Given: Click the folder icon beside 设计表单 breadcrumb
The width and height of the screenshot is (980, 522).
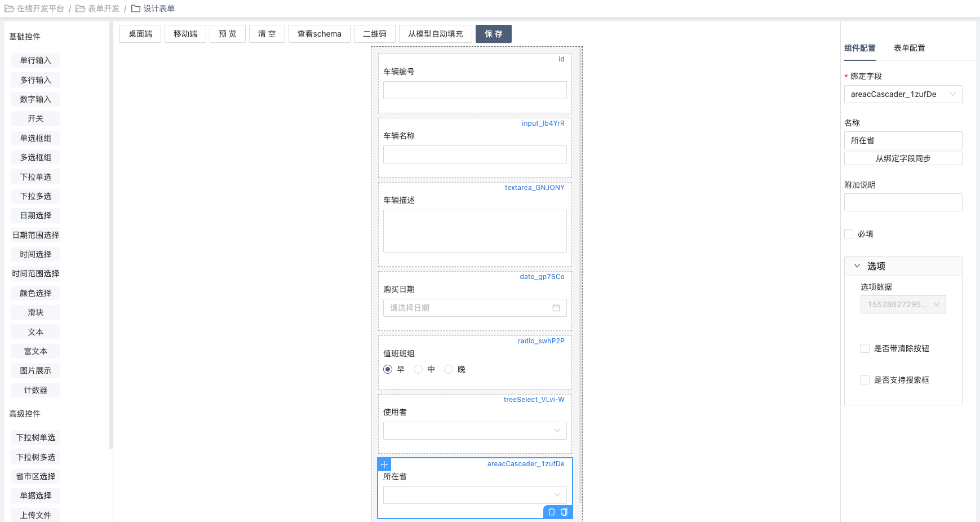Looking at the screenshot, I should click(x=136, y=8).
